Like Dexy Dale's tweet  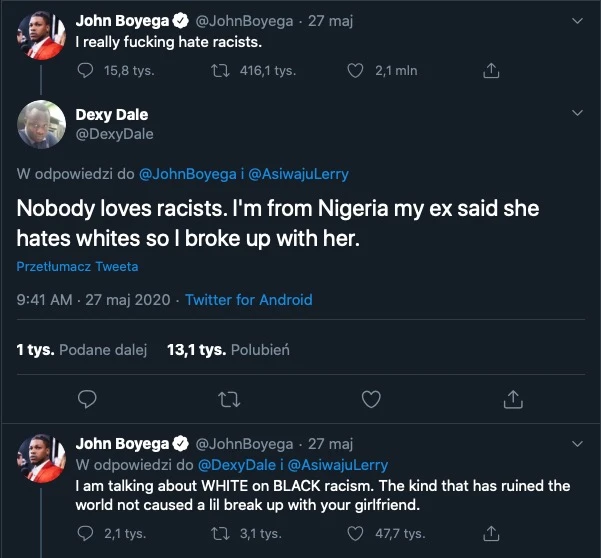[371, 399]
